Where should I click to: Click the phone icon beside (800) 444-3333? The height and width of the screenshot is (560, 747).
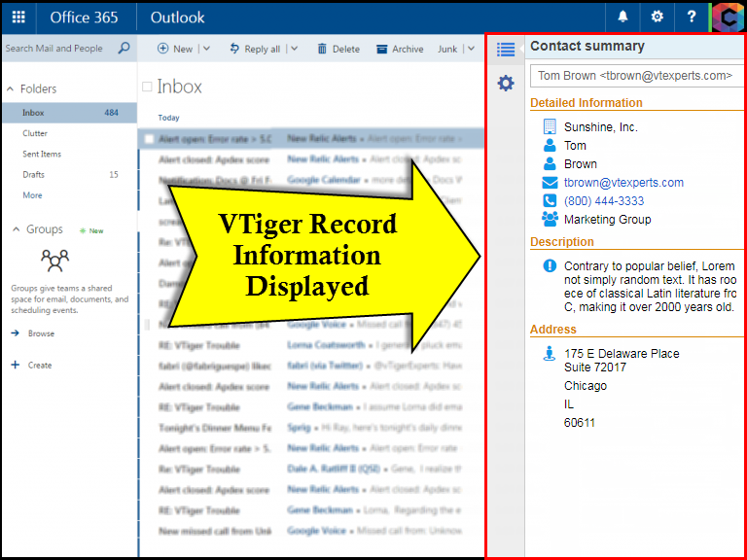(x=550, y=200)
